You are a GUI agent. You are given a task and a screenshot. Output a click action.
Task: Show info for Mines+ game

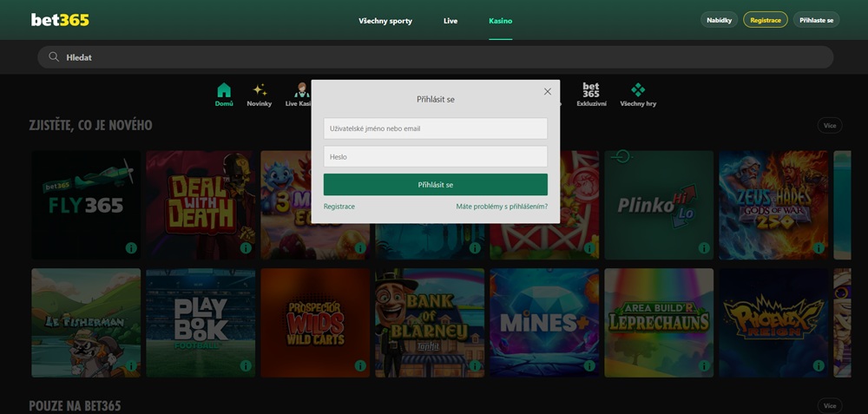(x=589, y=366)
